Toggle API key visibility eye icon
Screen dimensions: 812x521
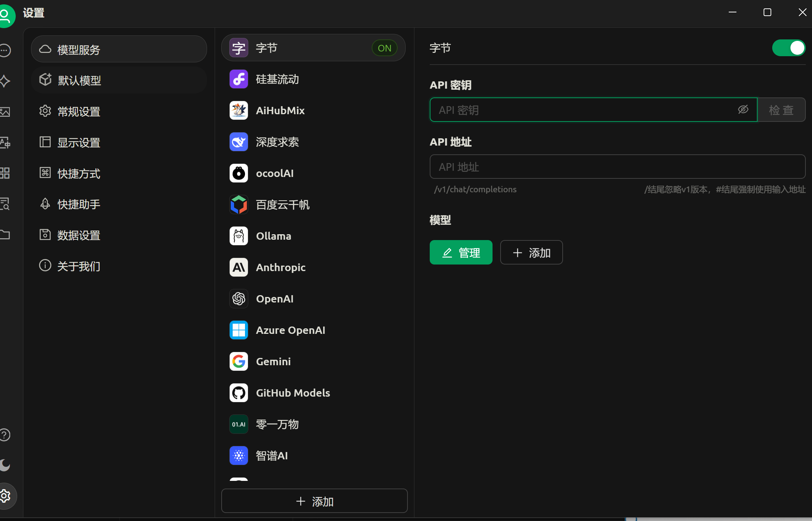pos(743,109)
